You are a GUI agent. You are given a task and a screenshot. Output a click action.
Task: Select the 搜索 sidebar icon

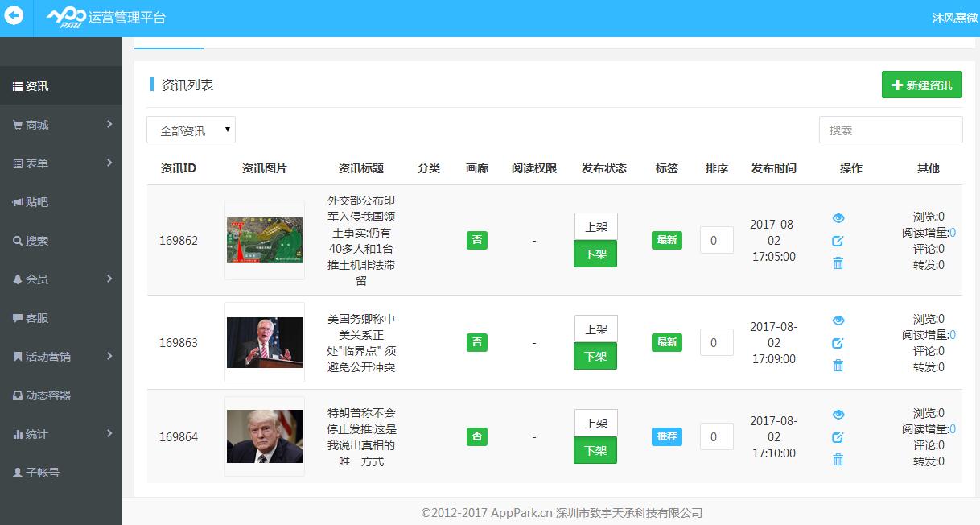tap(32, 241)
